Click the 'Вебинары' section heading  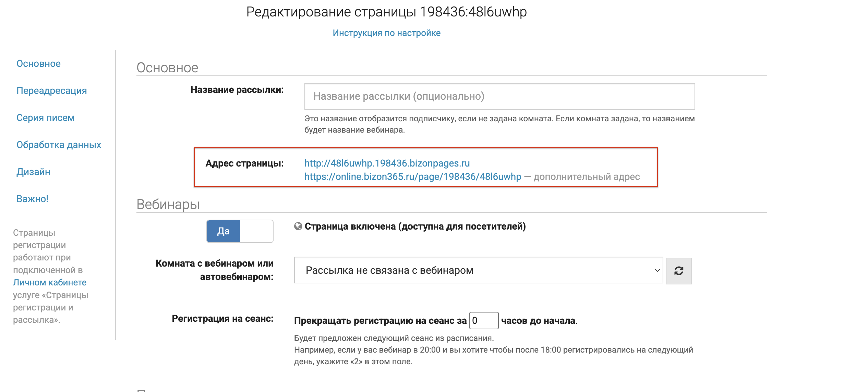[x=168, y=205]
